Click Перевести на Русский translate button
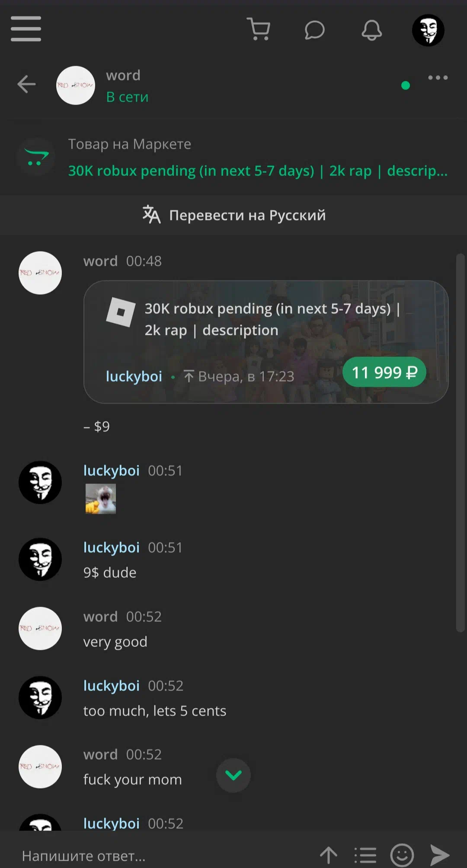 (233, 215)
